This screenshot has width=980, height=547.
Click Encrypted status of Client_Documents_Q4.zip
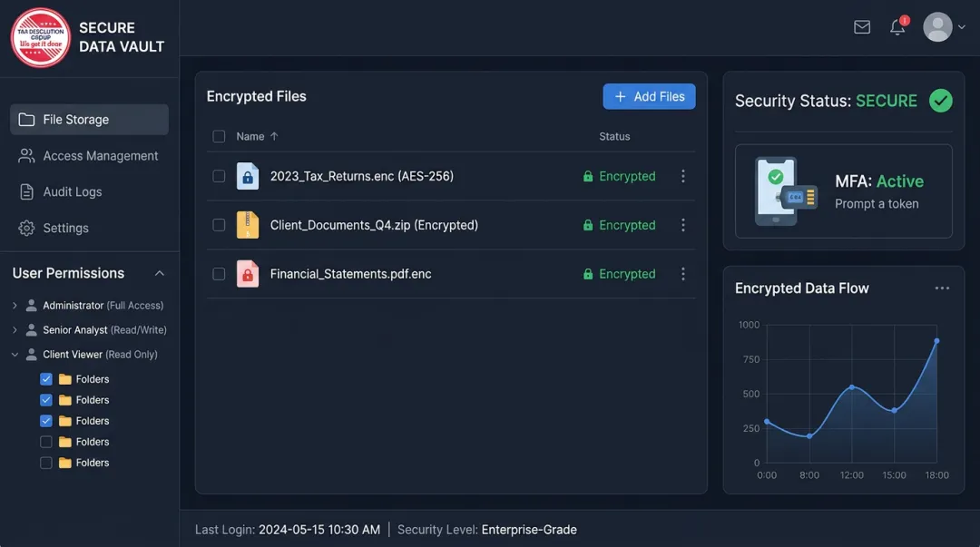619,225
